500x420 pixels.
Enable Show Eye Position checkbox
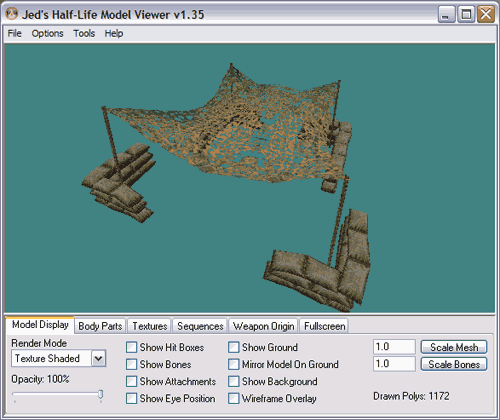point(131,398)
